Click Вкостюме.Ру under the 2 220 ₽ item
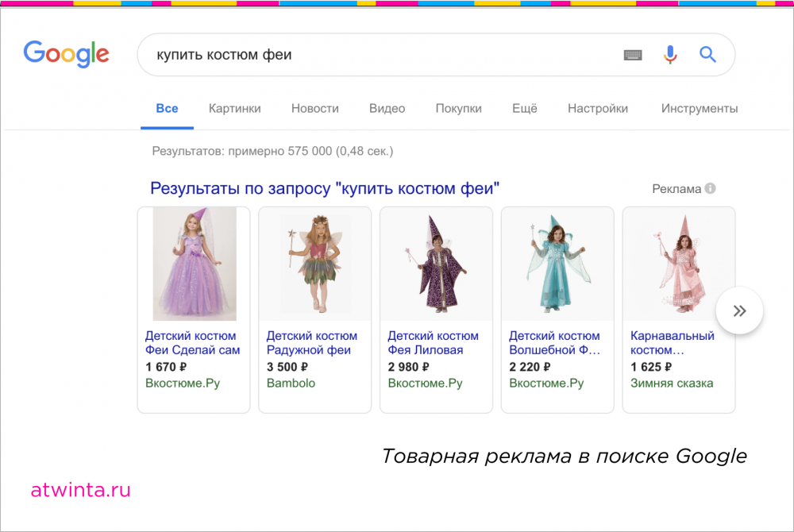Image resolution: width=794 pixels, height=532 pixels. point(547,384)
